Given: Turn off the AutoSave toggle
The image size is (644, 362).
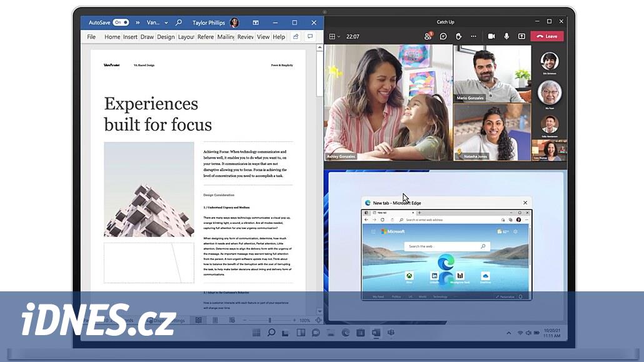Looking at the screenshot, I should 121,23.
